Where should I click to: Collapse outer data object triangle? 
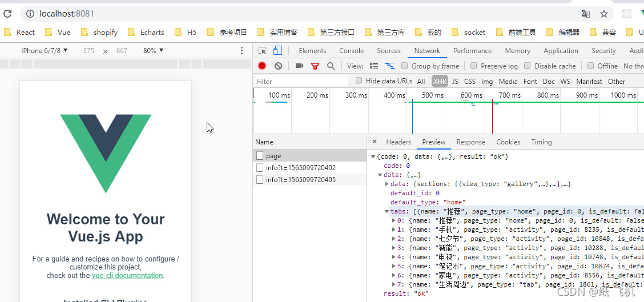pyautogui.click(x=380, y=175)
